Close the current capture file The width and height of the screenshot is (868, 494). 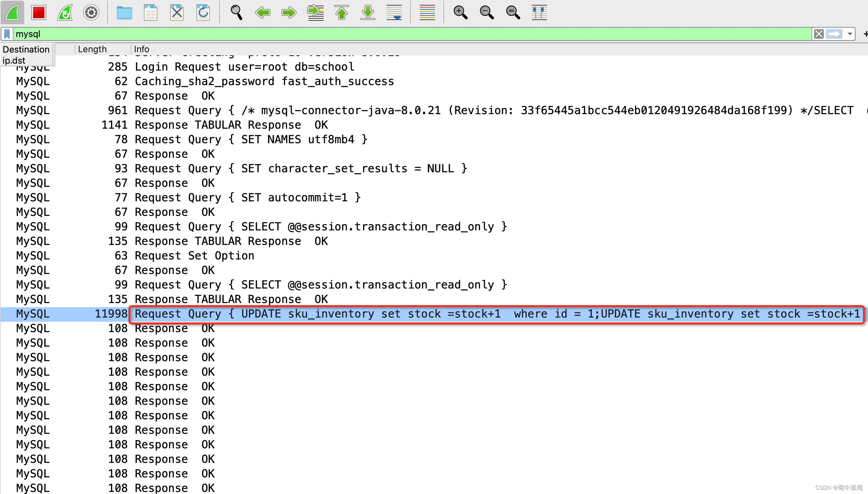point(177,12)
